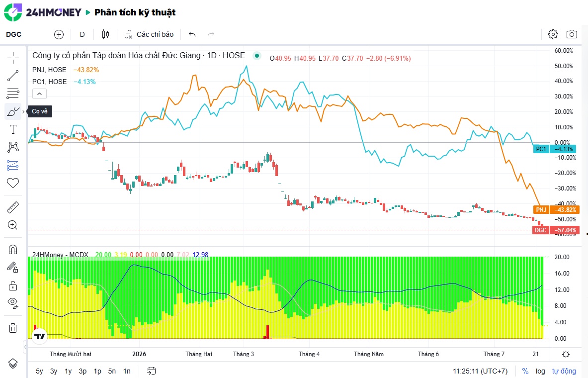The width and height of the screenshot is (588, 378).
Task: Toggle tự động auto scale
Action: [x=564, y=371]
